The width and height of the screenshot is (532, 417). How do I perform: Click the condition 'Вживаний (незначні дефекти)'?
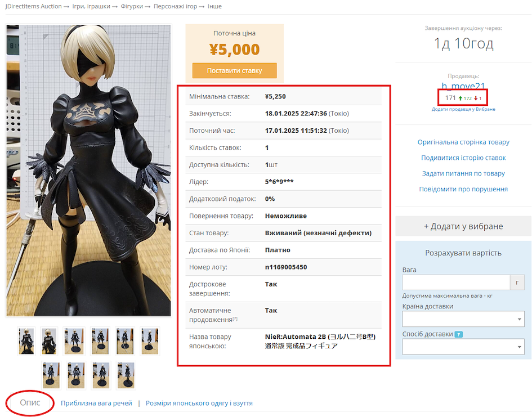click(318, 233)
